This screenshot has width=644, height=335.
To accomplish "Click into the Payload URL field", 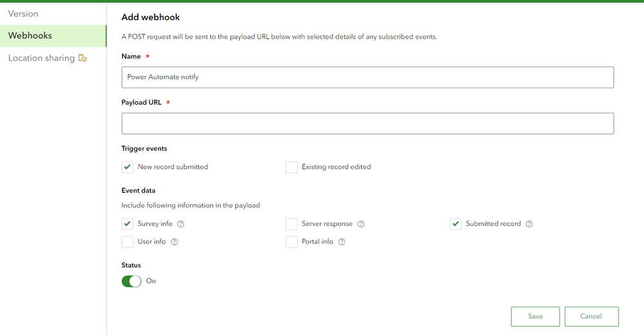I will point(367,124).
